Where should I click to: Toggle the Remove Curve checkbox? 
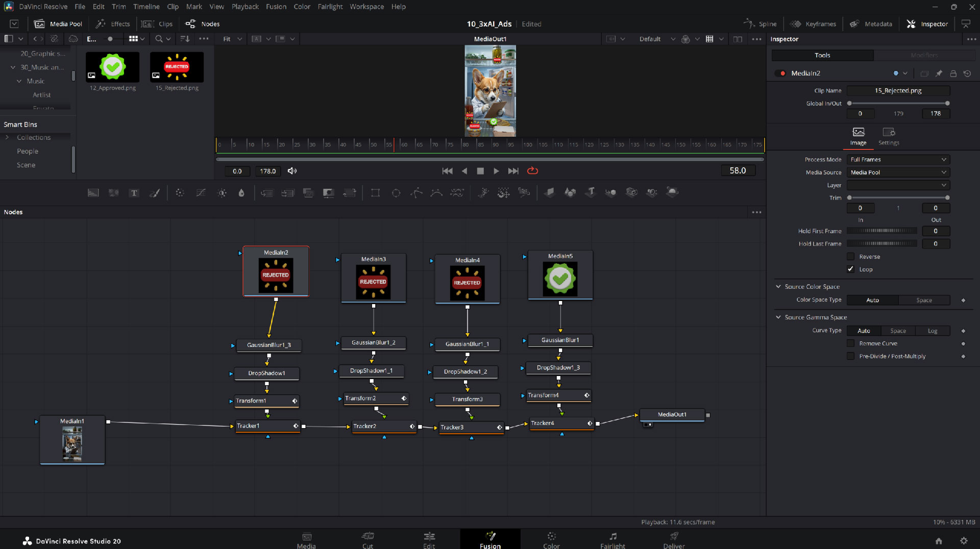(x=851, y=343)
